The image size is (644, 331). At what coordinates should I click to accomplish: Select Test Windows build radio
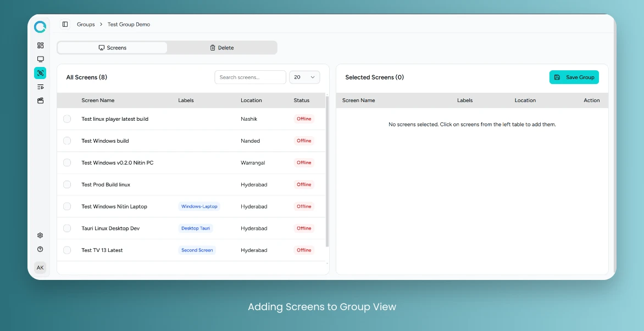click(67, 141)
